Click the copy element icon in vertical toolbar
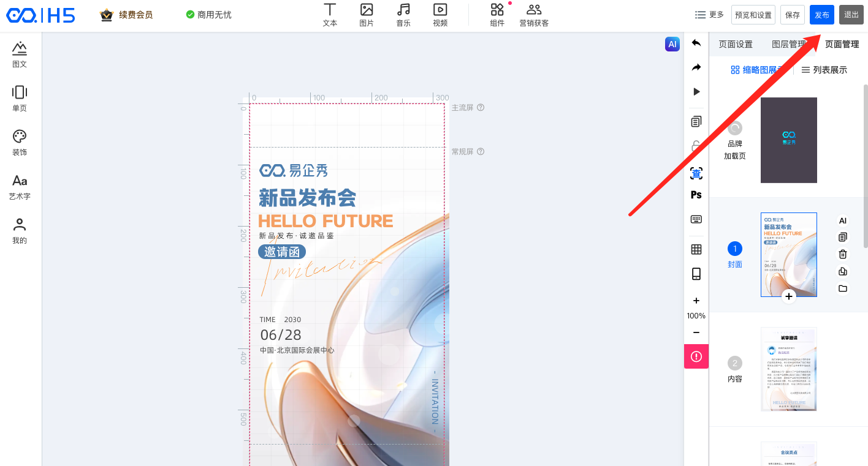 coord(696,121)
